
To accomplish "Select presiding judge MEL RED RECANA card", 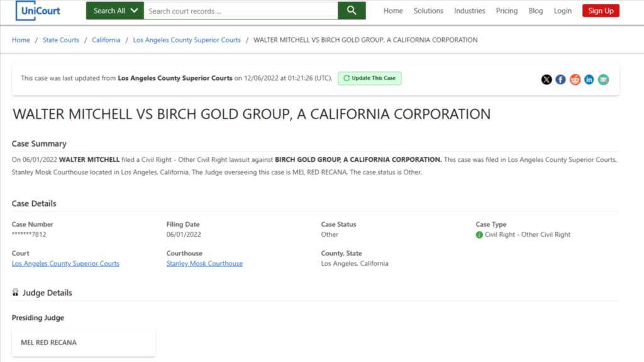I will pos(84,342).
